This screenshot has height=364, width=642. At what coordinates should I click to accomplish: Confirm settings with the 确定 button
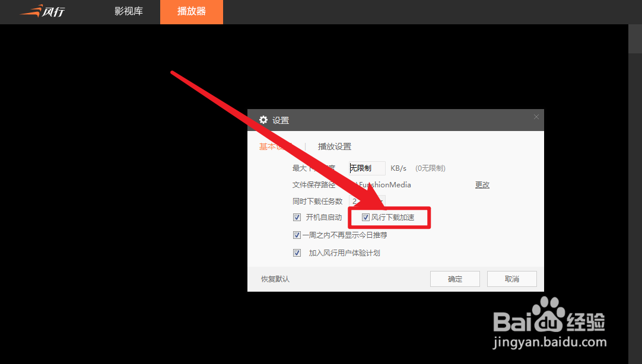coord(455,279)
